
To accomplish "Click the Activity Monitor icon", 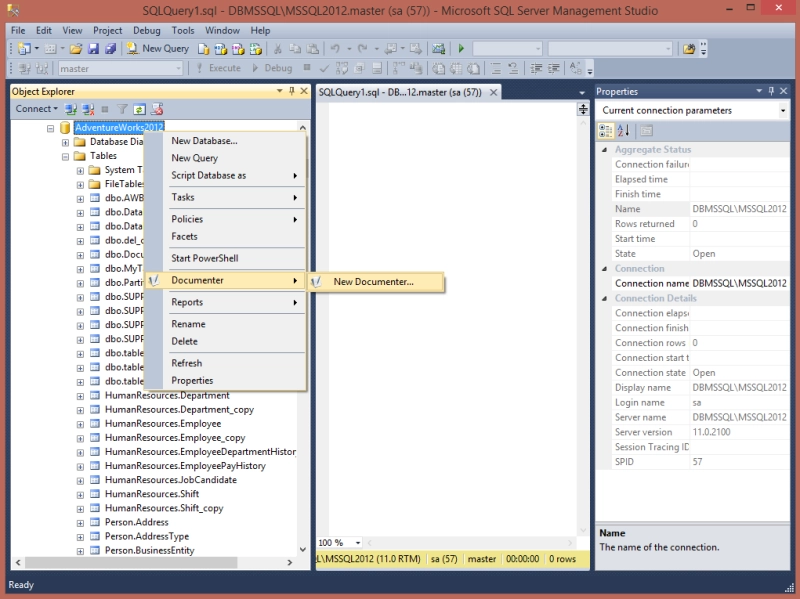I will click(438, 49).
